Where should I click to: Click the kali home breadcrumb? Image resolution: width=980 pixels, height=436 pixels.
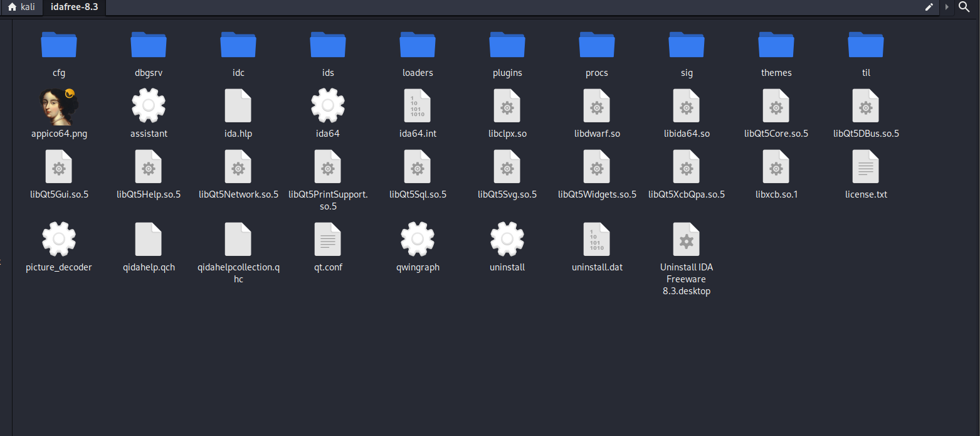(21, 7)
